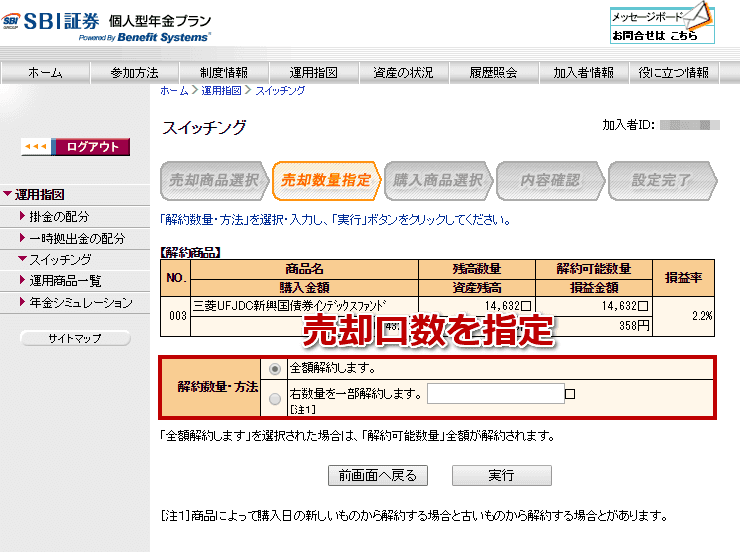Open the メッセージボード envelope icon
740x552 pixels.
pos(698,15)
